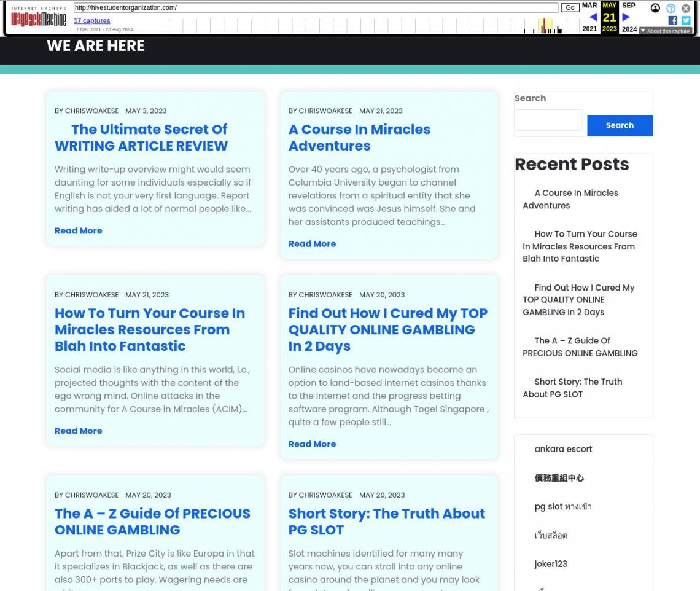700x591 pixels.
Task: Open 'A Course In Miracles Adventures' post title
Action: pos(359,138)
